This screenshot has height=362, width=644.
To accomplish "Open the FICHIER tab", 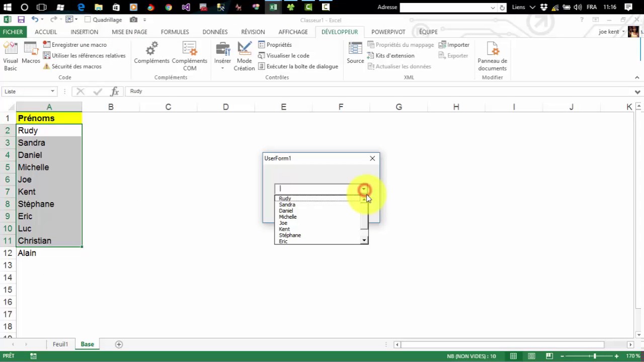I will (x=13, y=32).
